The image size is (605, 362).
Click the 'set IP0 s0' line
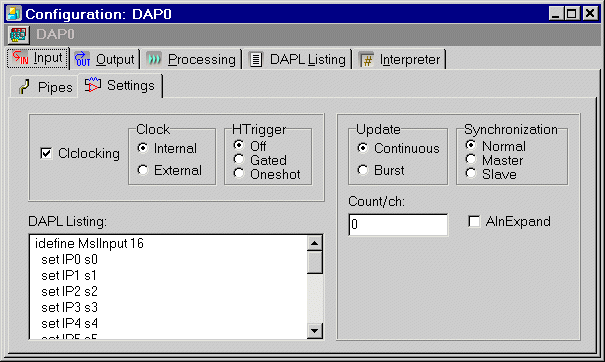[x=69, y=260]
